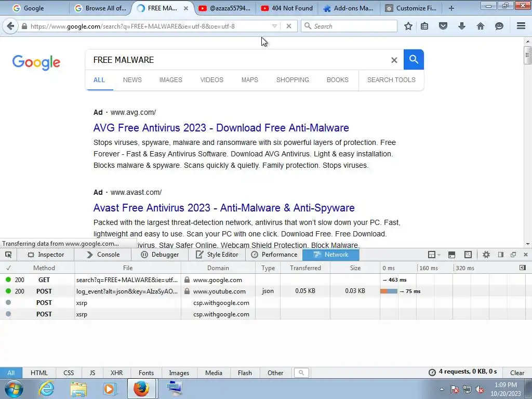
Task: Clear the network request list
Action: (x=517, y=373)
